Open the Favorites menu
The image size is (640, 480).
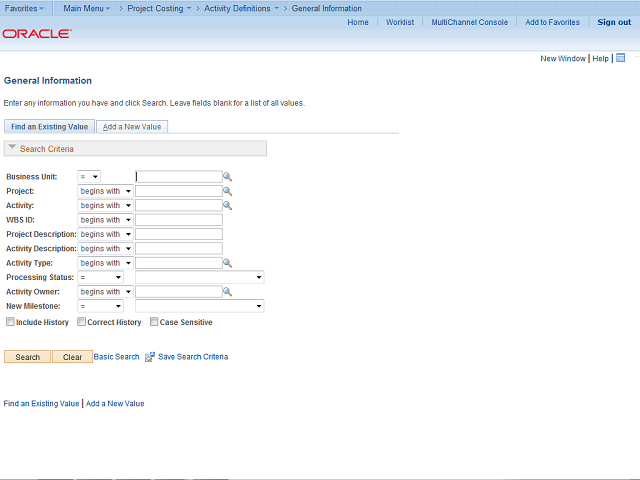(24, 8)
